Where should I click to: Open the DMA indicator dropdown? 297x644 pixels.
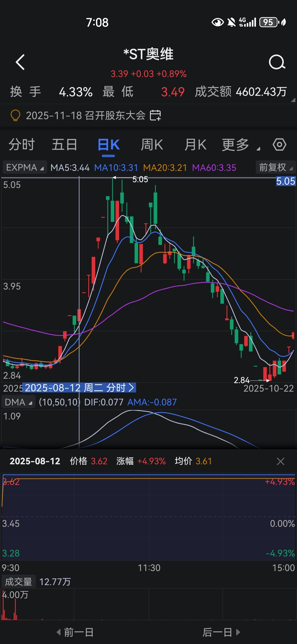[18, 402]
